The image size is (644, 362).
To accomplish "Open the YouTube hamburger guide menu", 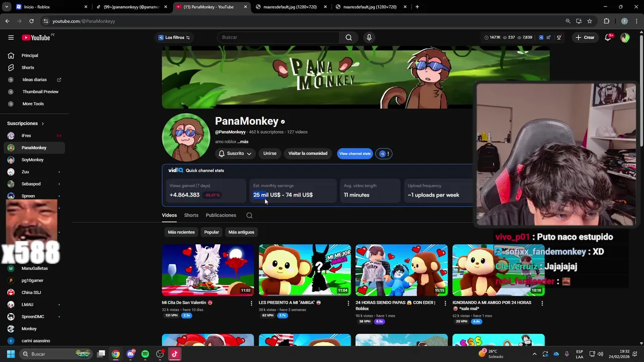I will [x=11, y=37].
